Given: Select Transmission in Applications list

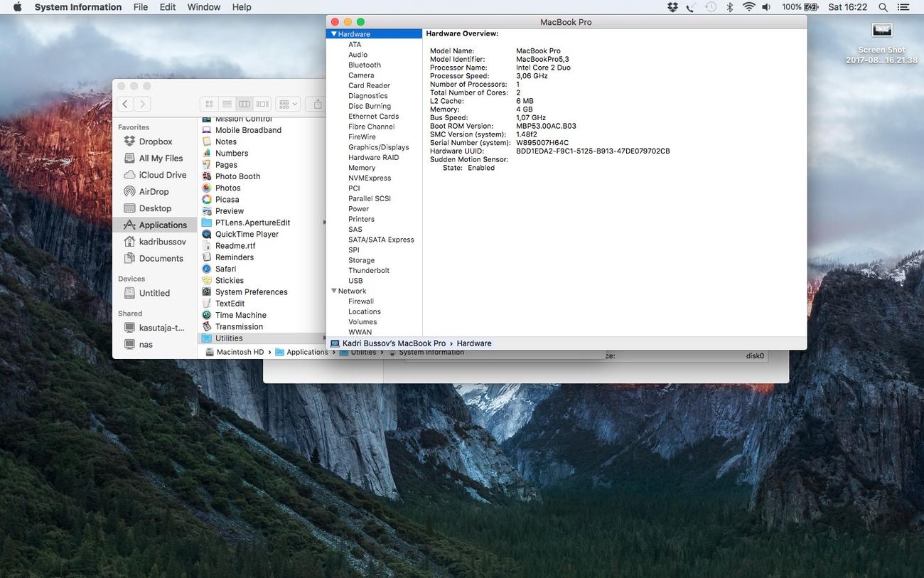Looking at the screenshot, I should [x=239, y=326].
